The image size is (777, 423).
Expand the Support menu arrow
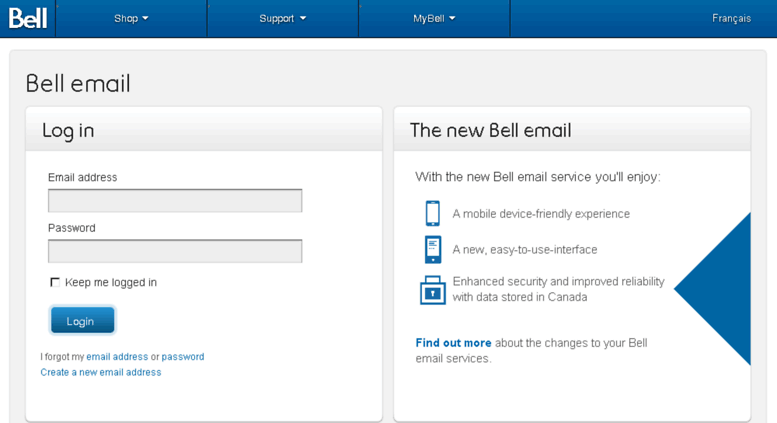tap(303, 18)
